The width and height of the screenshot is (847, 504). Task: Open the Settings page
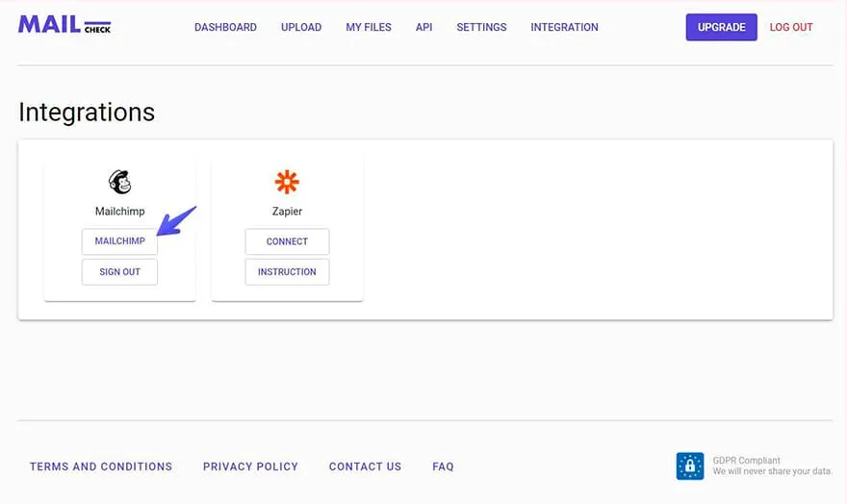[481, 27]
